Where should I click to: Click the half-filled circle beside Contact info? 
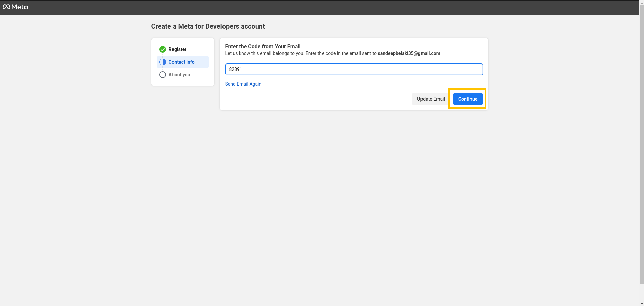163,62
